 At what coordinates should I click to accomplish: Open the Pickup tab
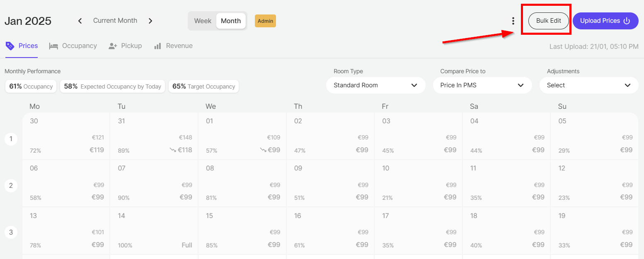click(x=131, y=46)
